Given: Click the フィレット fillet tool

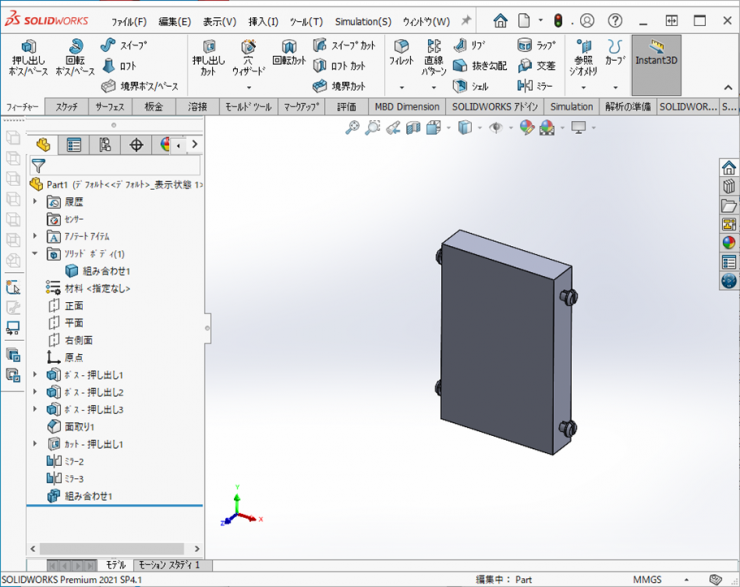Looking at the screenshot, I should pyautogui.click(x=401, y=54).
